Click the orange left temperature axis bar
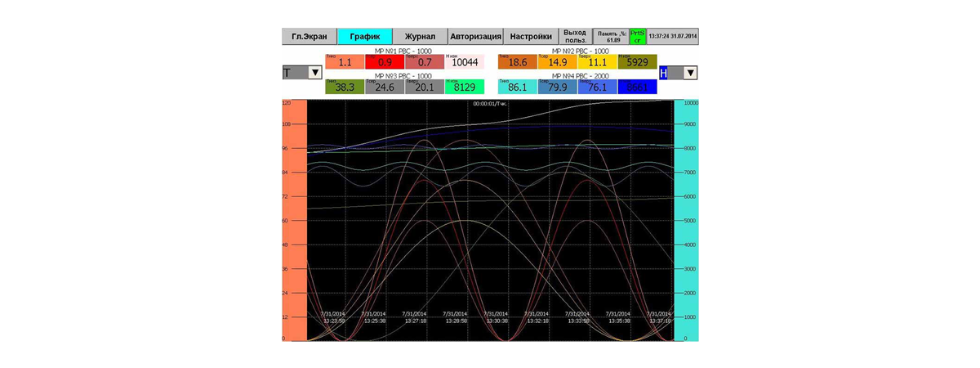The image size is (980, 368). point(294,220)
